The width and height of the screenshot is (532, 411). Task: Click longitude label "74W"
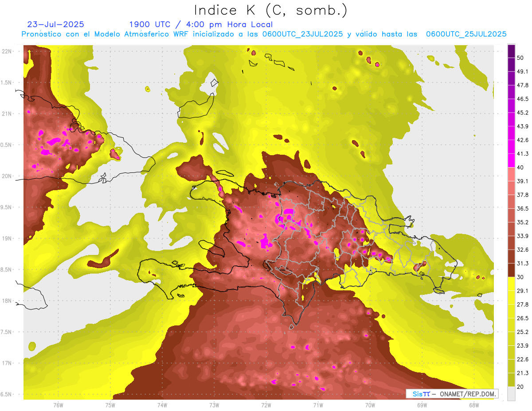coord(162,405)
